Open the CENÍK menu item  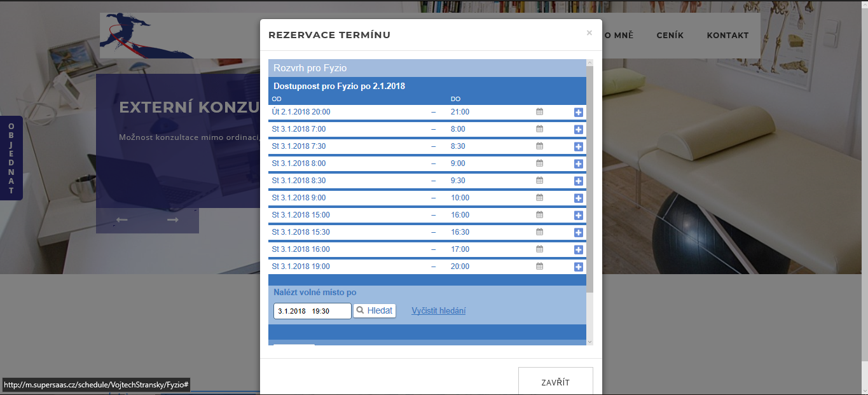(x=670, y=36)
